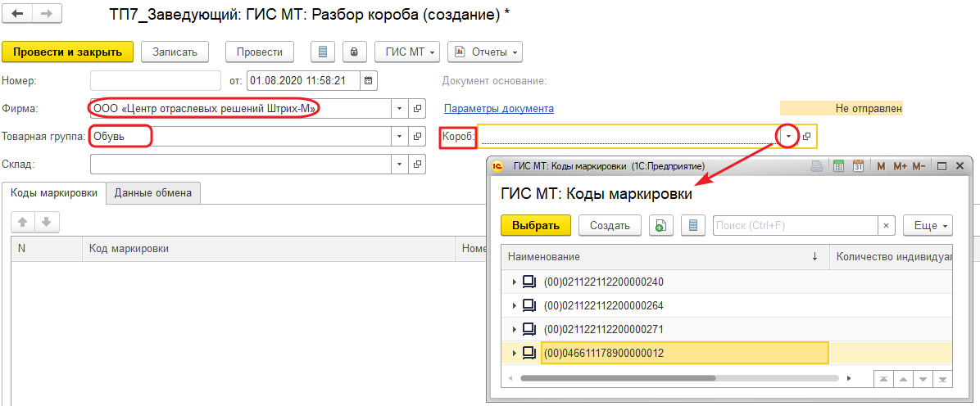Jump to first row with the top arrow

coord(884,379)
